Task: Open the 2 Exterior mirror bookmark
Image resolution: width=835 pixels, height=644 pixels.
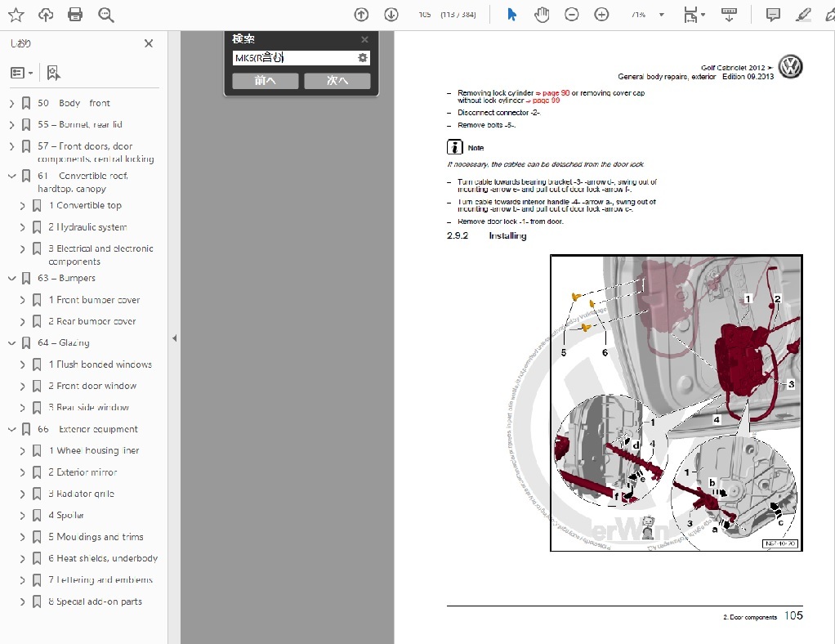Action: point(83,472)
